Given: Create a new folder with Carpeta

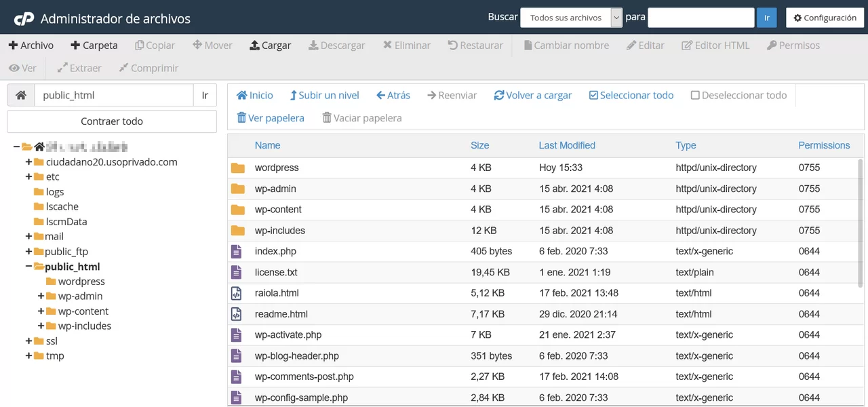Looking at the screenshot, I should [94, 45].
